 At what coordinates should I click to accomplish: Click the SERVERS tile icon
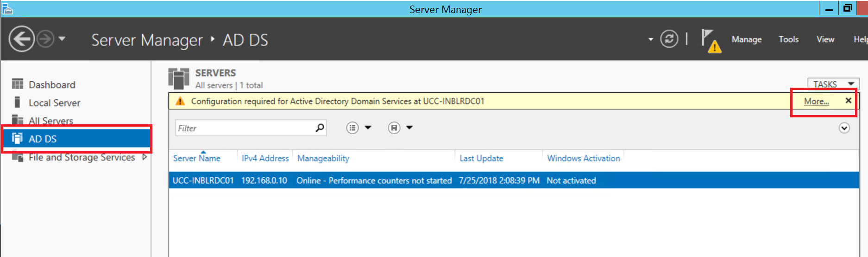pos(179,78)
